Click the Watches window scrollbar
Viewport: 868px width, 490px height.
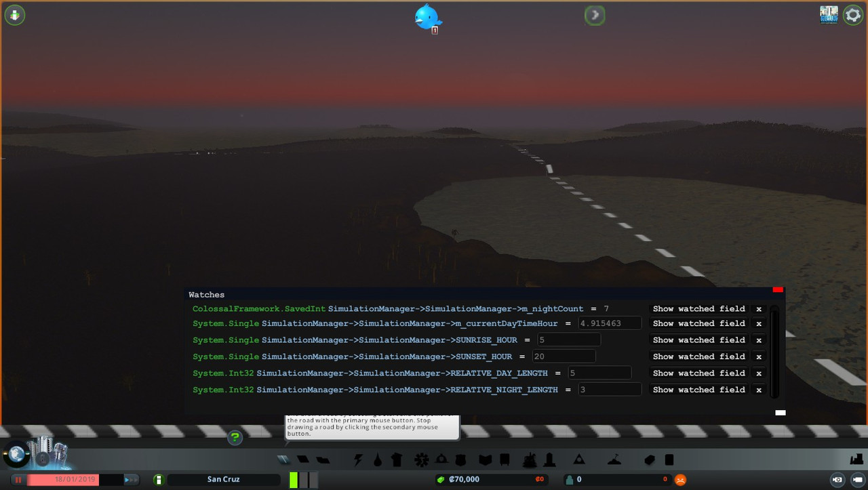[x=774, y=351]
